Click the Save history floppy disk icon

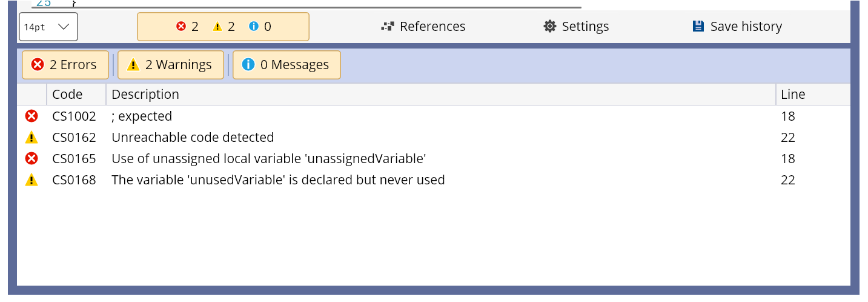[698, 27]
